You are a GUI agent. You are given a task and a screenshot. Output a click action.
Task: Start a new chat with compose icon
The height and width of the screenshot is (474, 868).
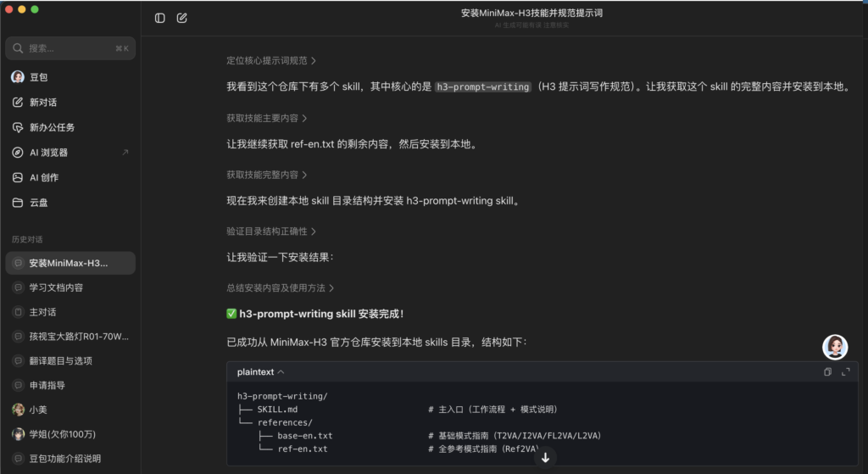click(x=181, y=19)
